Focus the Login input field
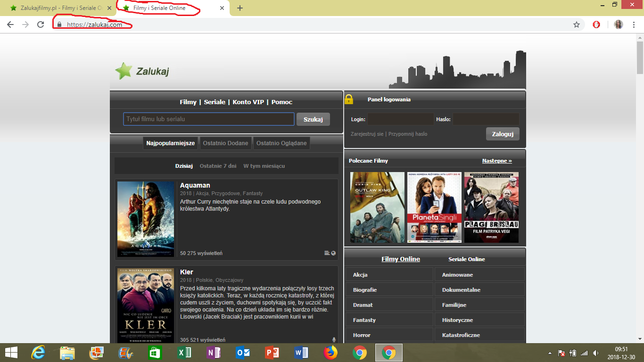This screenshot has height=362, width=644. click(400, 119)
